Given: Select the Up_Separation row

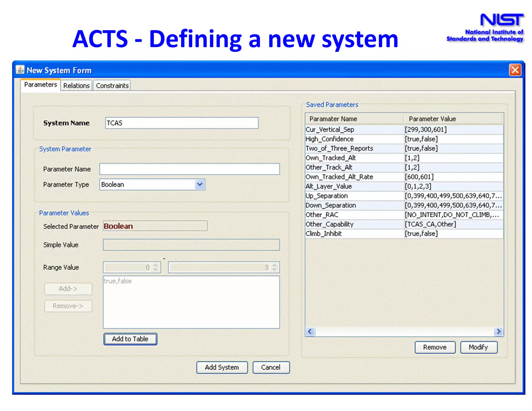Looking at the screenshot, I should (404, 196).
